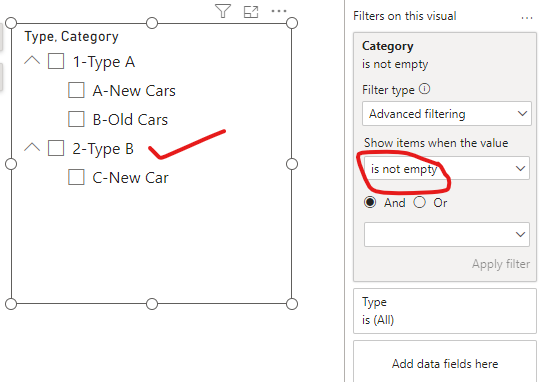Click the top-left resize handle of the slicer

[x=11, y=23]
